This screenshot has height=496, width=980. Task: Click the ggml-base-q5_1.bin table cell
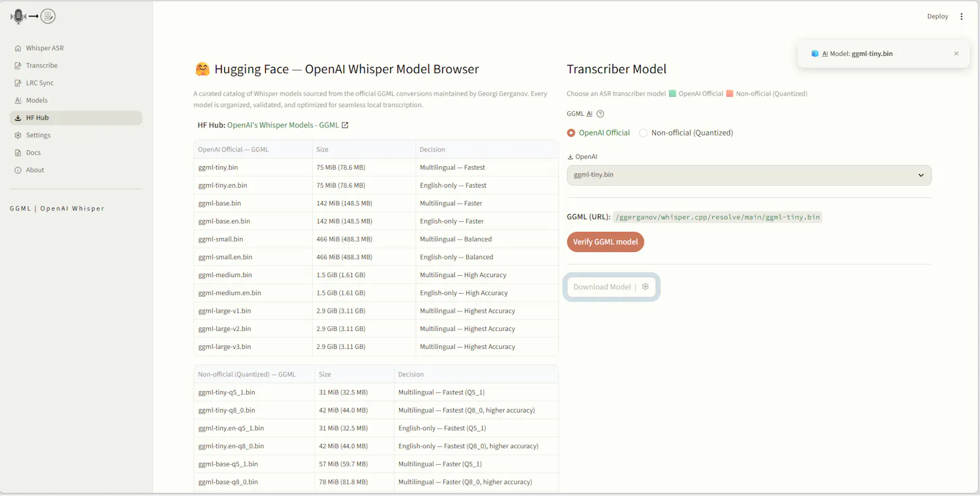pos(254,464)
